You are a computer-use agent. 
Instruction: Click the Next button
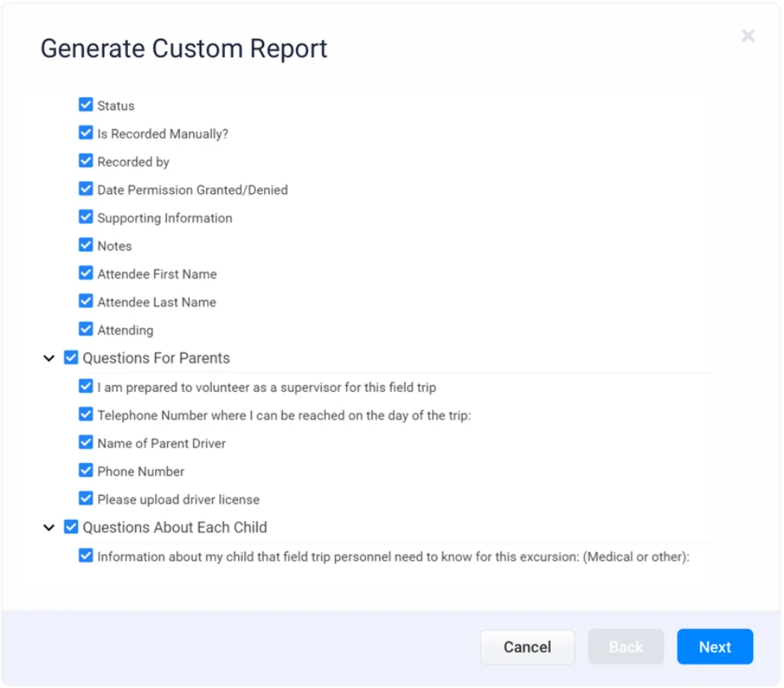coord(714,646)
